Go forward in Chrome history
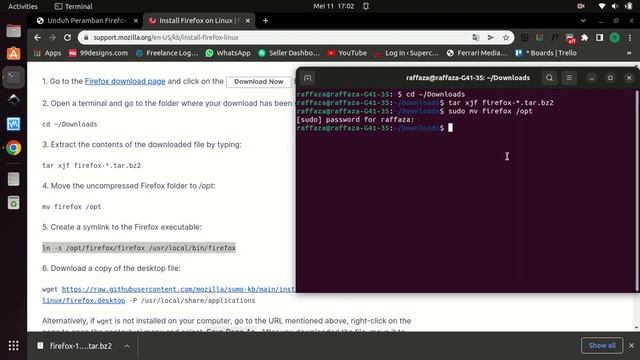The width and height of the screenshot is (640, 360). coord(52,38)
